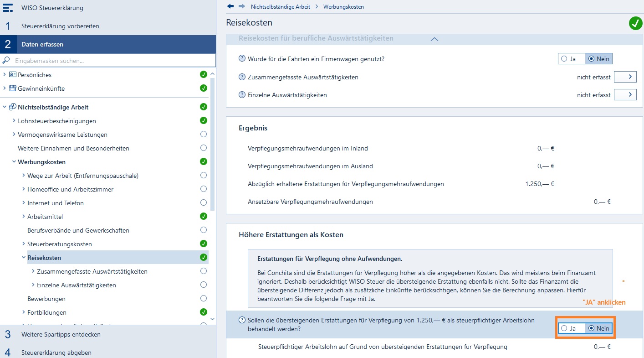
Task: Expand Wege zur Arbeit (Entfernungspauschale)
Action: coord(24,175)
